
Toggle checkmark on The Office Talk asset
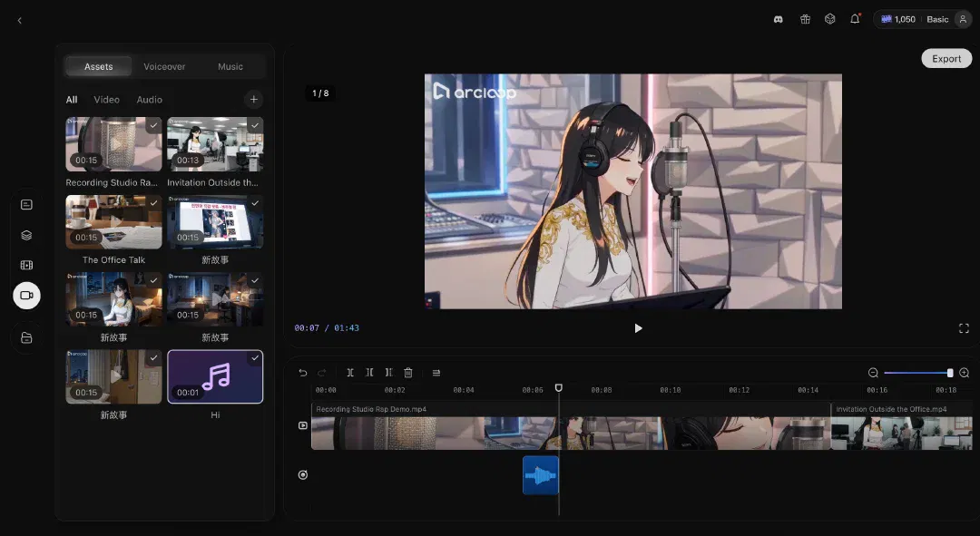(x=153, y=203)
